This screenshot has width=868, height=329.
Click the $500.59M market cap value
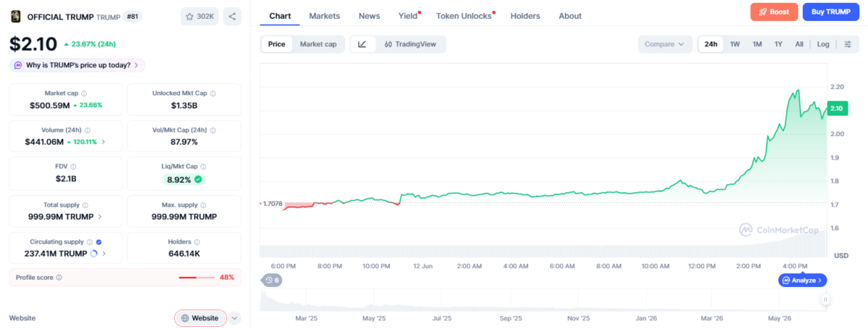(50, 105)
